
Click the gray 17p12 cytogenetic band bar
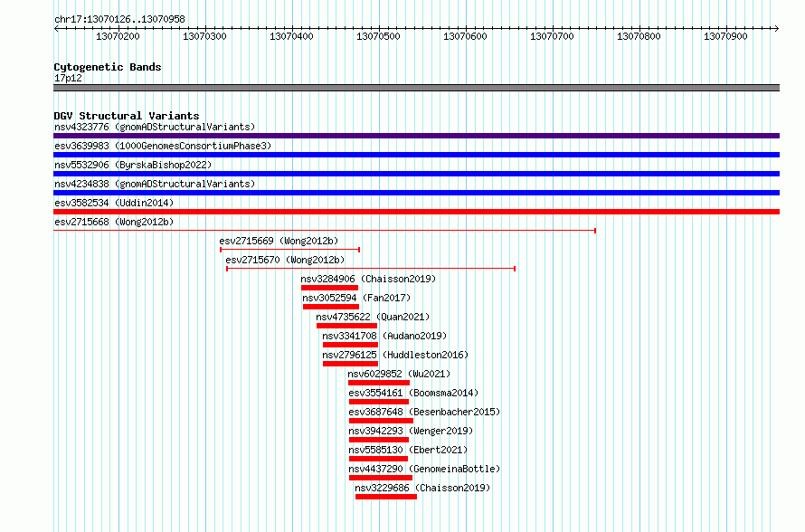416,88
